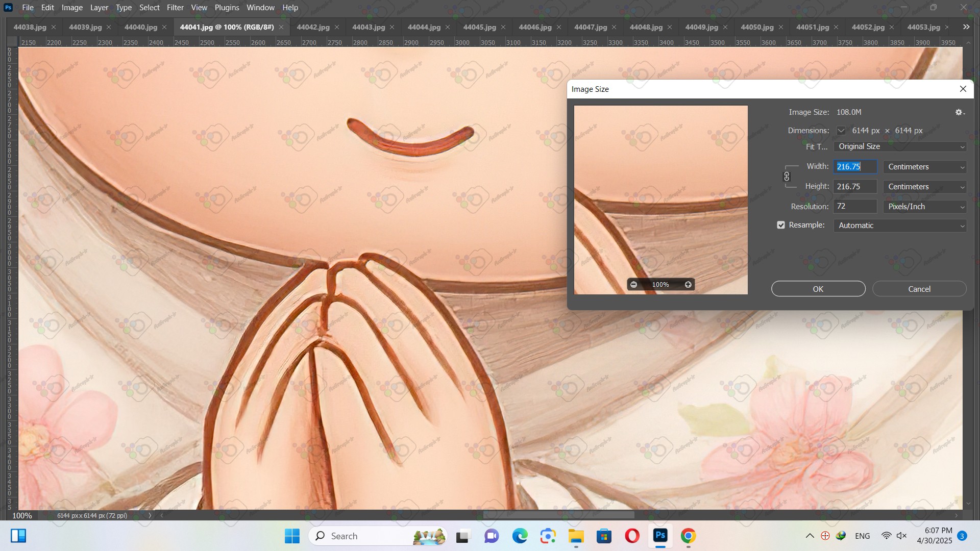Click the Height input field

tap(855, 187)
